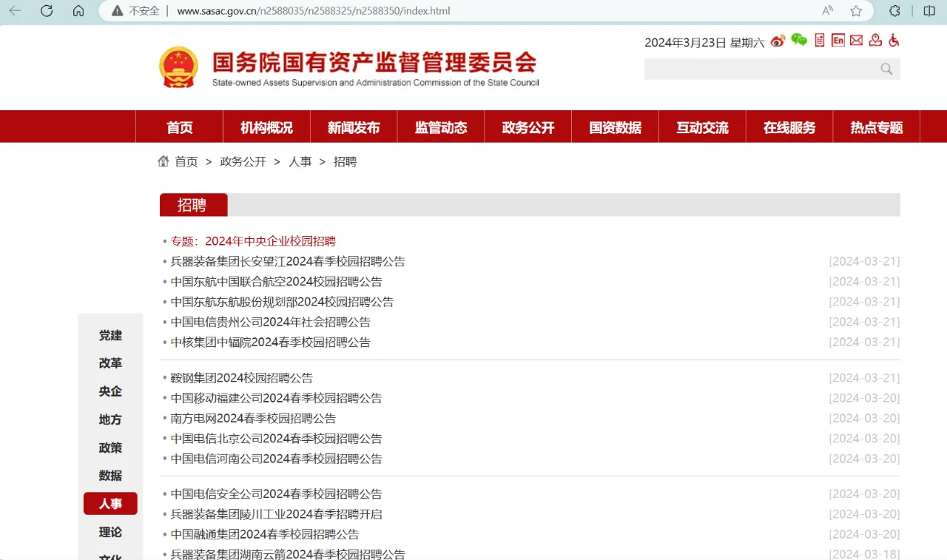Open the browser extensions puzzle icon
Image resolution: width=947 pixels, height=560 pixels.
tap(894, 11)
